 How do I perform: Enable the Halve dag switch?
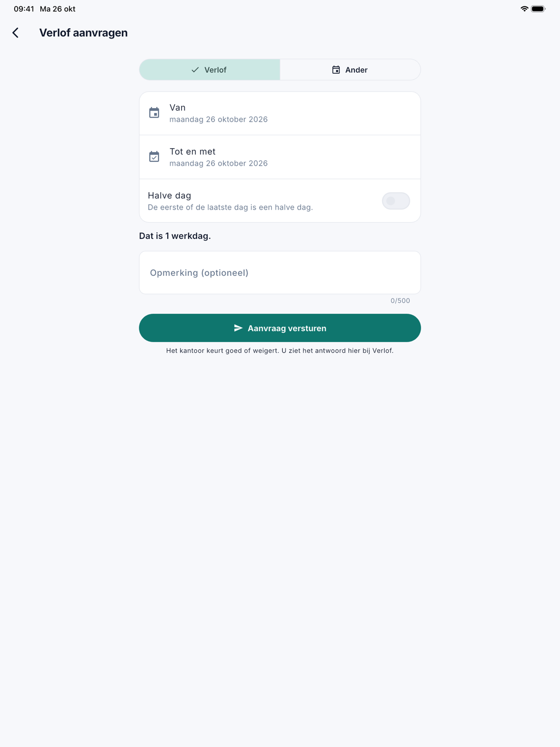[x=396, y=201]
